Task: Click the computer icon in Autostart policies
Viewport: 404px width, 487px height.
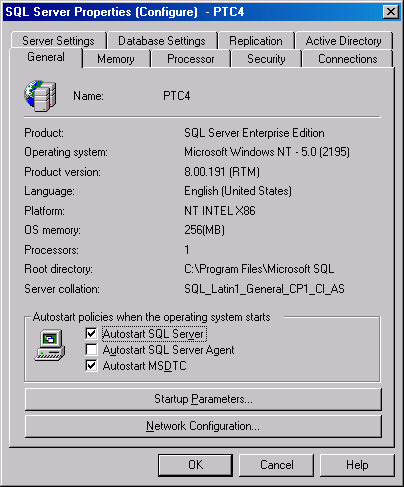Action: [50, 346]
